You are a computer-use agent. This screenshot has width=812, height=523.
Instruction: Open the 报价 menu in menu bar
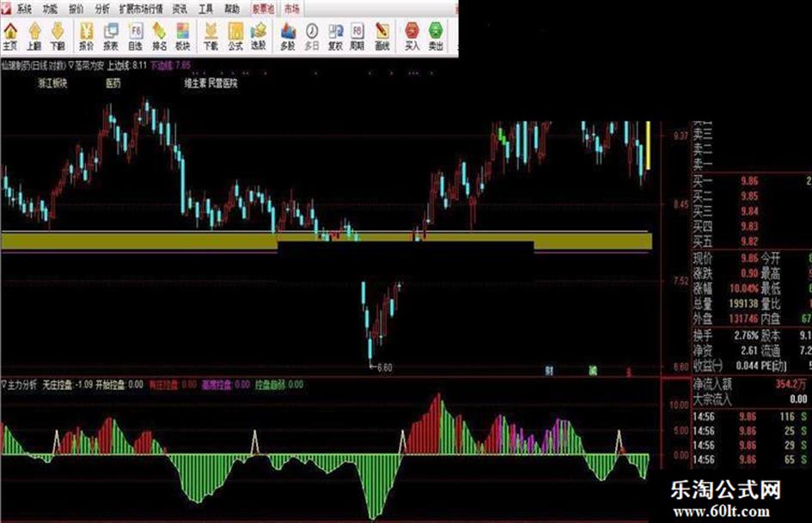click(76, 9)
